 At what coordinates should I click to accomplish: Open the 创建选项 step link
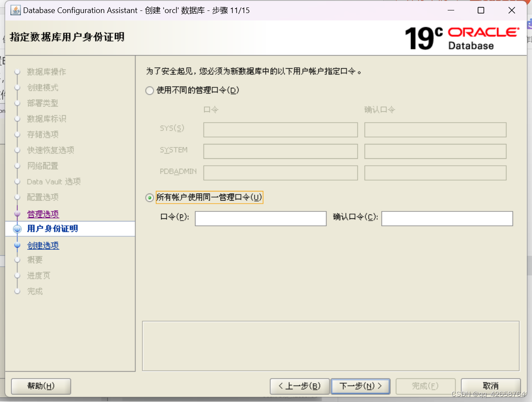[x=43, y=245]
